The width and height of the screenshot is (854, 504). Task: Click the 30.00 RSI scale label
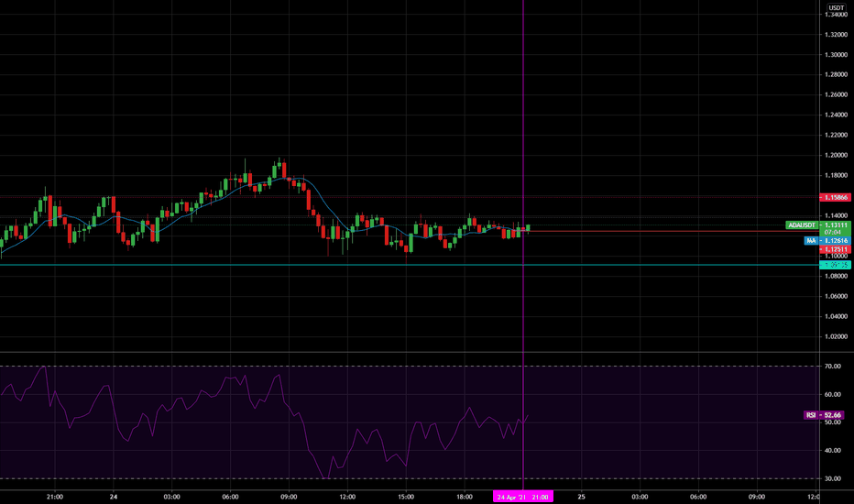click(832, 478)
